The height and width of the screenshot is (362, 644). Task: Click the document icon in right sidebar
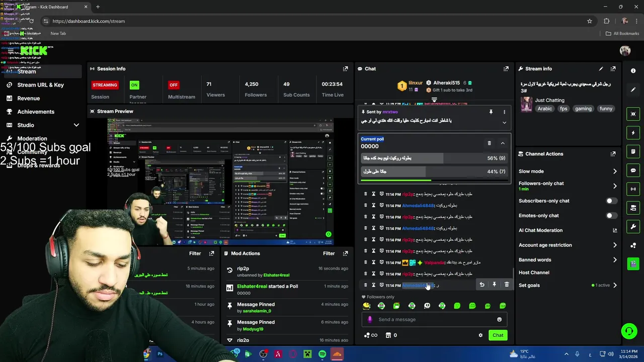tap(633, 151)
